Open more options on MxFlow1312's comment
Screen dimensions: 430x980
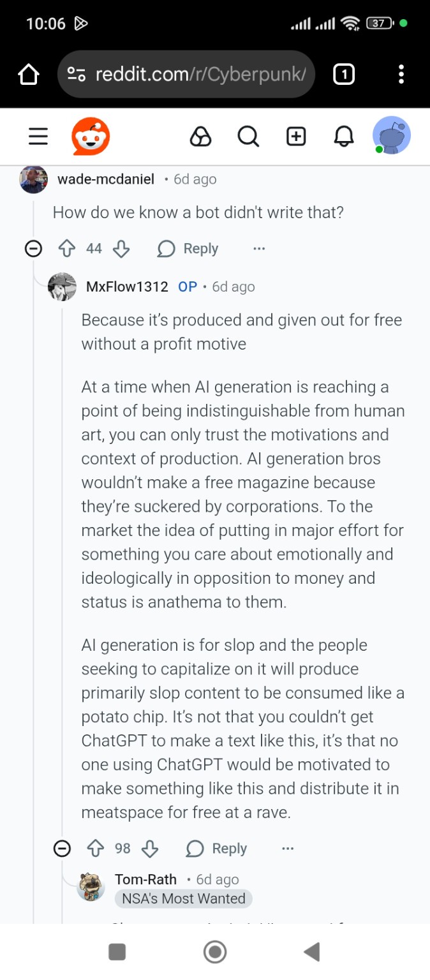[x=288, y=849]
